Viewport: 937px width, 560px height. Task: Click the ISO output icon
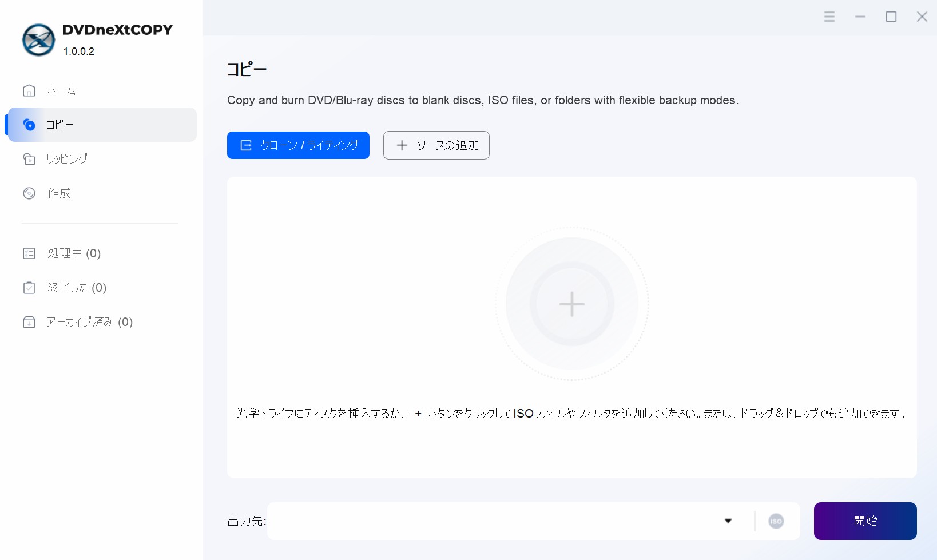coord(776,521)
